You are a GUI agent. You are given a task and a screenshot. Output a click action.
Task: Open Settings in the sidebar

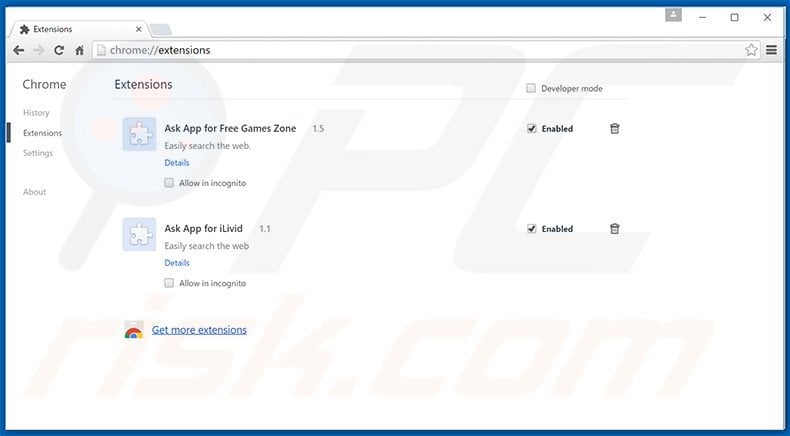pyautogui.click(x=38, y=153)
